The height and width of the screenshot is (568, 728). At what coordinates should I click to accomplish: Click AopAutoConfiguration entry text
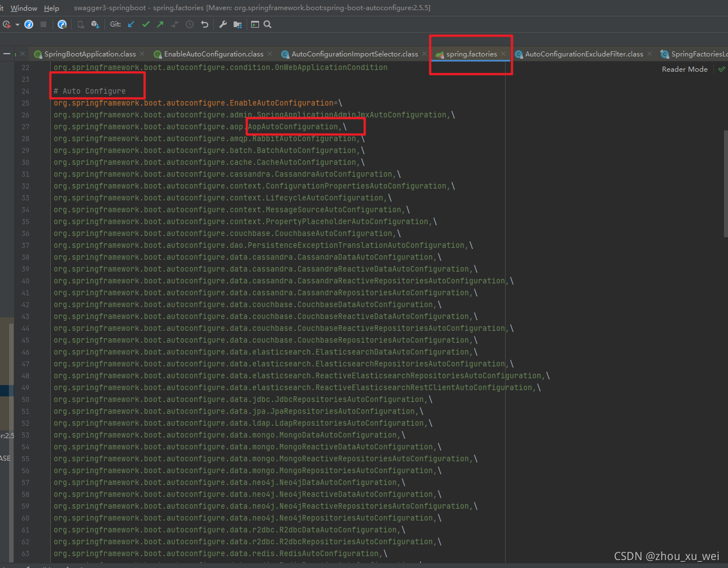pyautogui.click(x=293, y=127)
